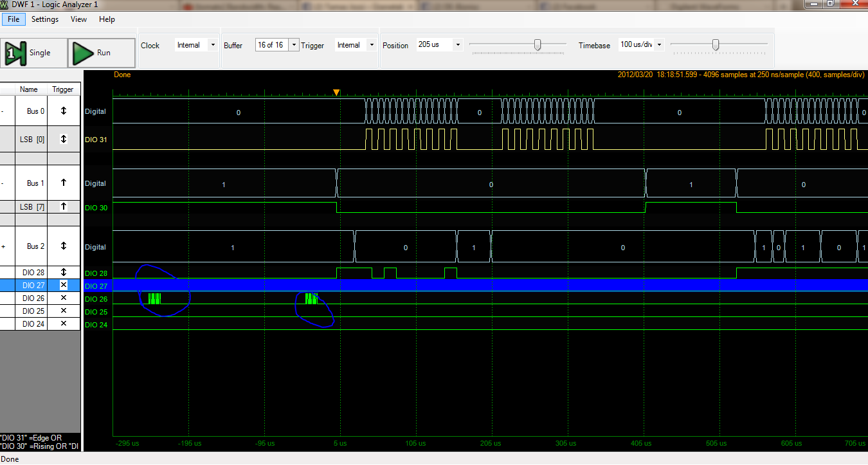The image size is (868, 465).
Task: Open the Help menu
Action: click(x=107, y=19)
